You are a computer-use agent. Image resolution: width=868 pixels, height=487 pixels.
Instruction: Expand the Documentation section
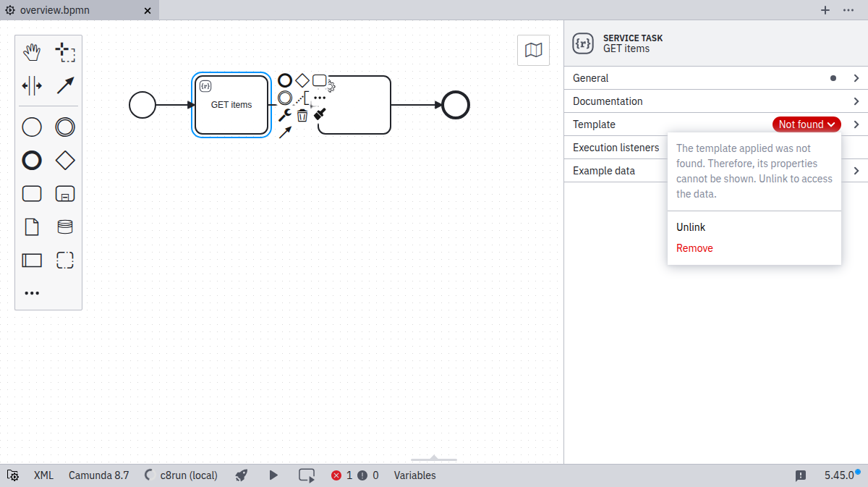coord(715,101)
